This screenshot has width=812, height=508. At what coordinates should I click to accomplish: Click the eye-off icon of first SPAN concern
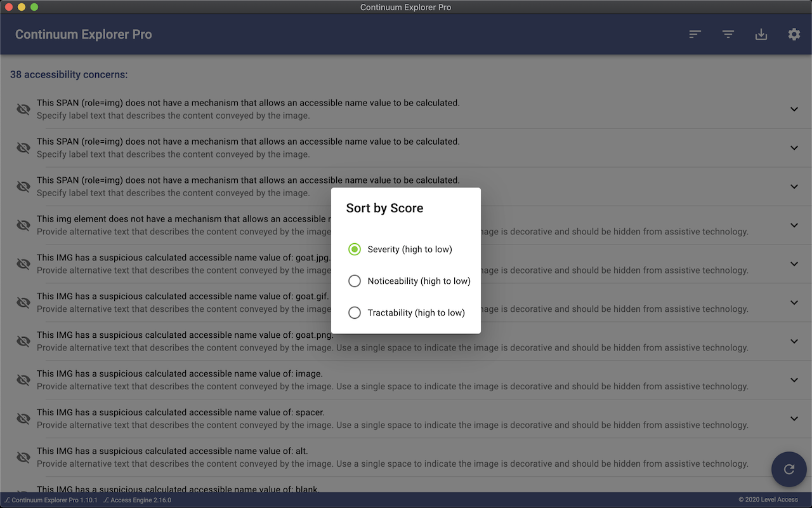click(x=23, y=109)
